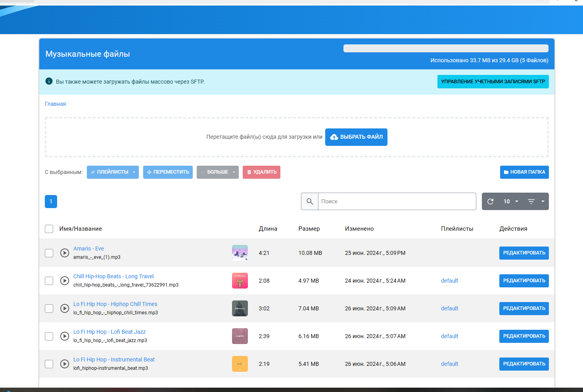Expand the Плейлисты dropdown button

point(113,172)
